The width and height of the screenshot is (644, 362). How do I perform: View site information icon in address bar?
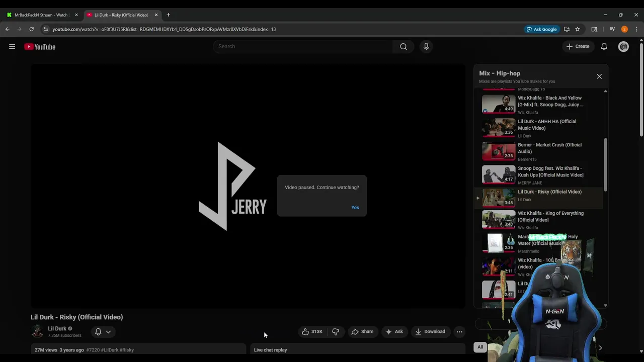[46, 29]
